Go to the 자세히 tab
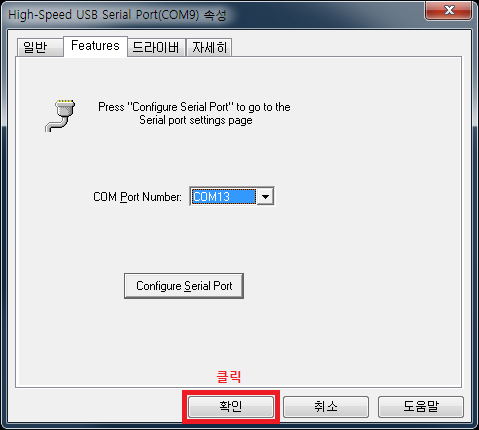 (209, 47)
